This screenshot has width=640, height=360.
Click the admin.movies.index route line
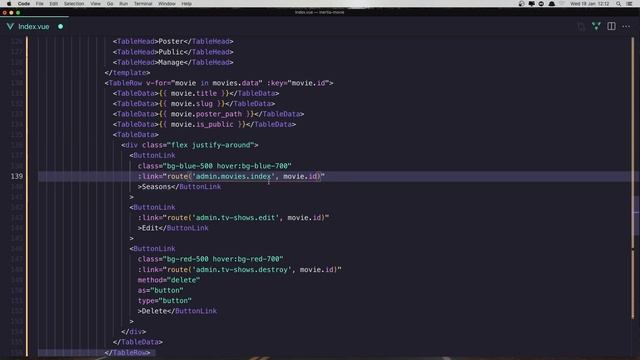231,176
